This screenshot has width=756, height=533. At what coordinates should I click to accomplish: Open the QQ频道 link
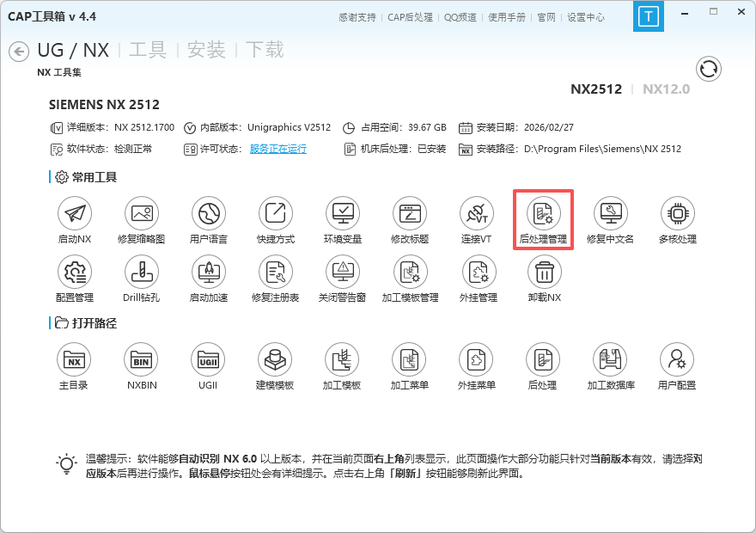click(x=460, y=17)
